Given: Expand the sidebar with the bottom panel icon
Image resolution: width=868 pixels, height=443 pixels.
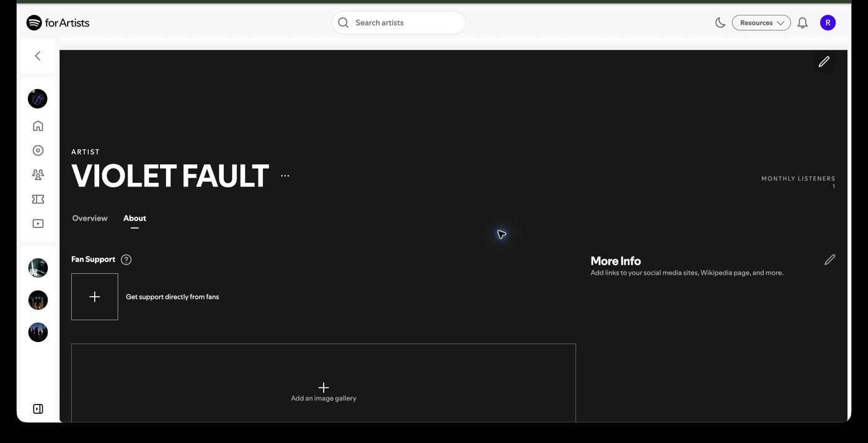Looking at the screenshot, I should click(38, 409).
